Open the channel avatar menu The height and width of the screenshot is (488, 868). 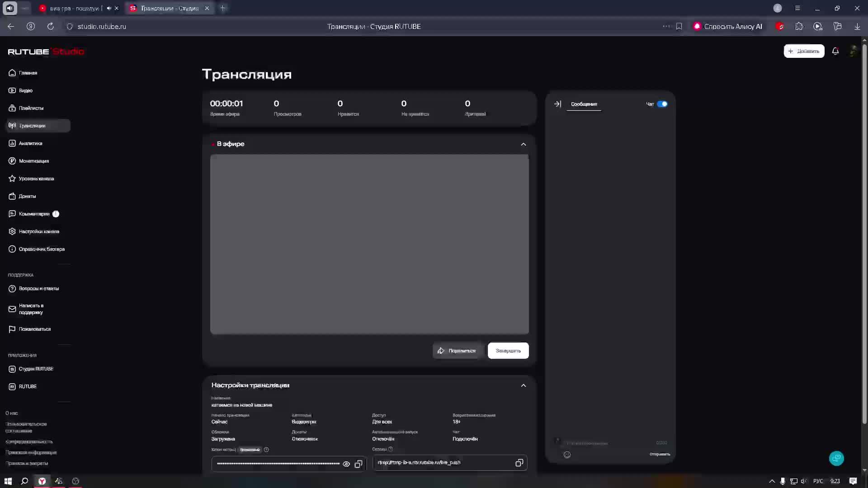coord(853,51)
